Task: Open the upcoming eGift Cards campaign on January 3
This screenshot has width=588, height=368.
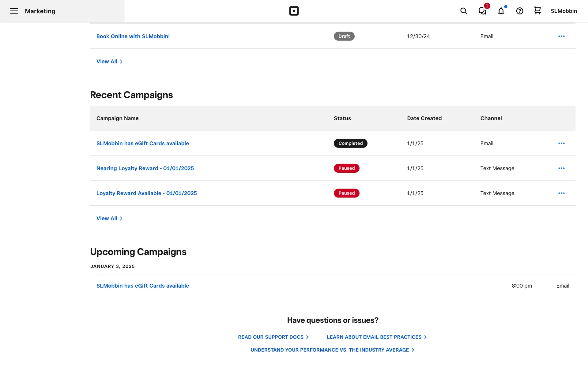Action: tap(142, 286)
